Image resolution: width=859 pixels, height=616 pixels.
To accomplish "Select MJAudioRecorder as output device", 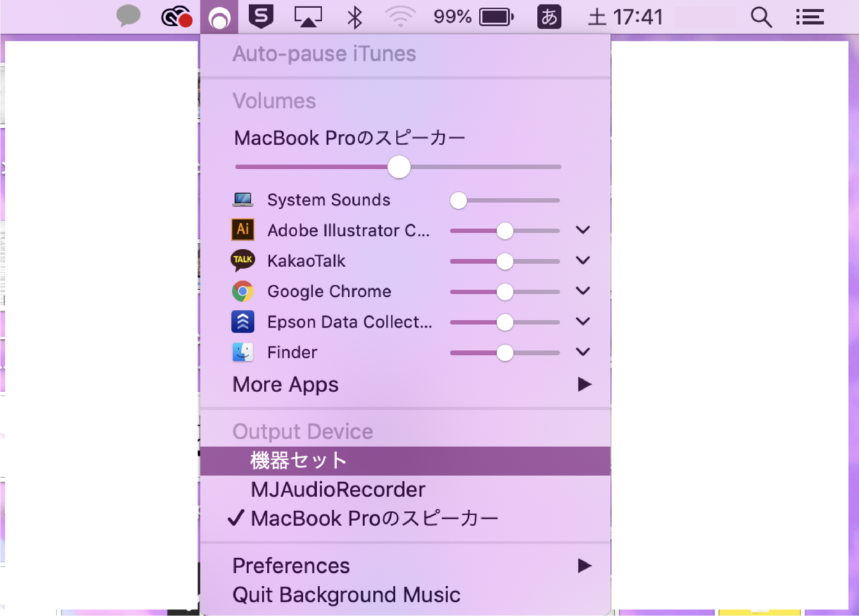I will 405,490.
